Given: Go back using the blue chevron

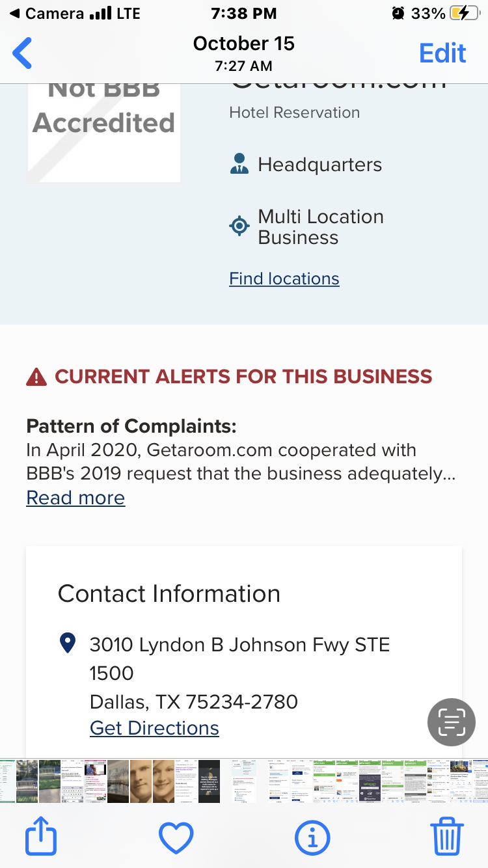Looking at the screenshot, I should point(23,53).
